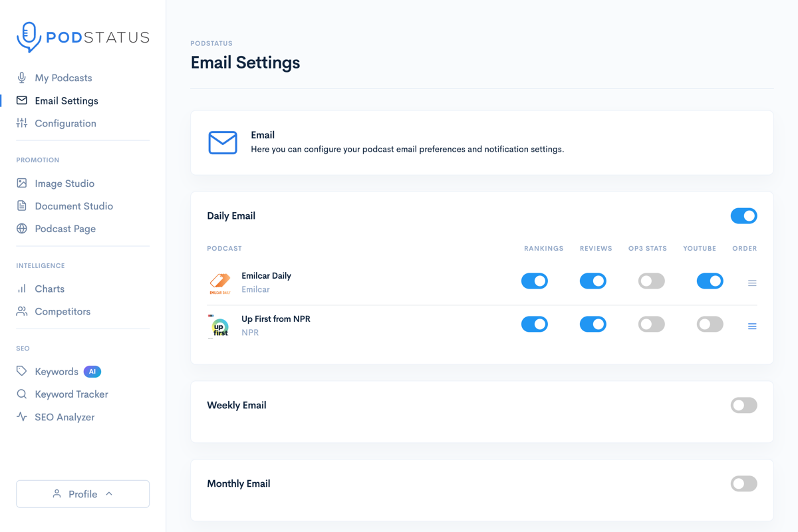Click the Profile button

[82, 493]
